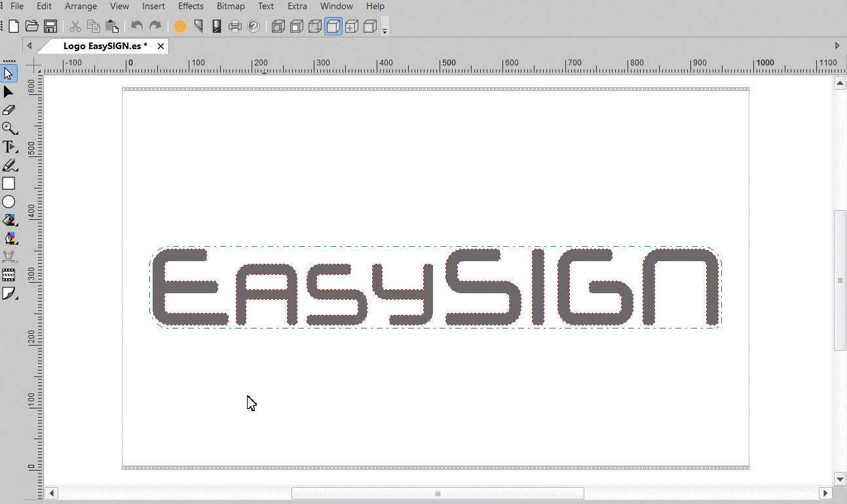Click the highlighted cube view mode icon
Screen dimensions: 847x504
click(x=333, y=26)
